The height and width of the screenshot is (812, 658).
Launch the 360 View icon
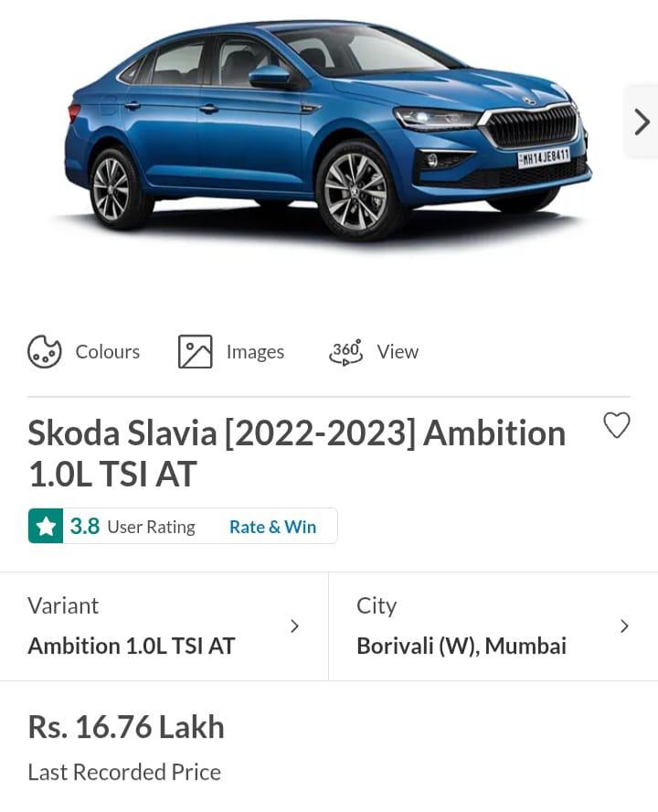345,352
